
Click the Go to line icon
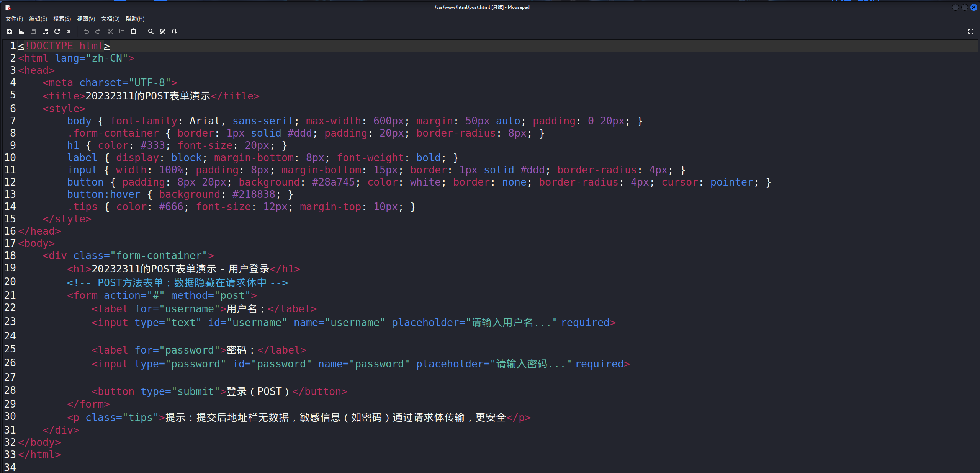(x=175, y=31)
